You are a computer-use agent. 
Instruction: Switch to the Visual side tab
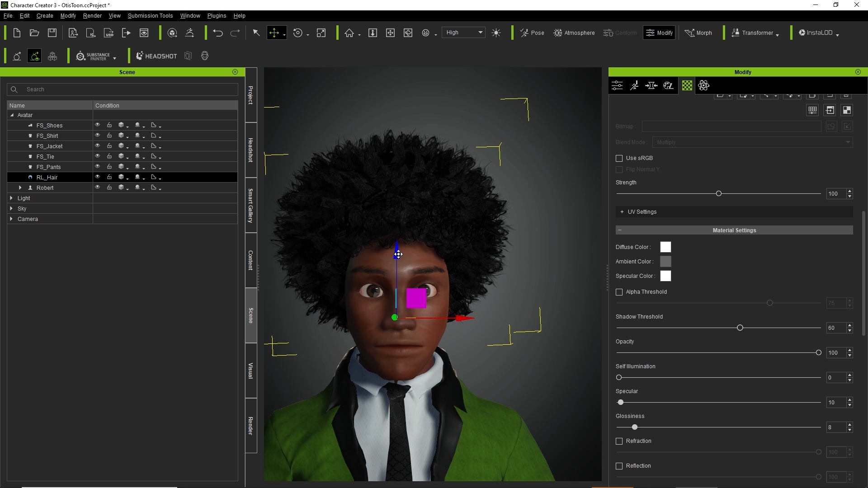pos(251,371)
